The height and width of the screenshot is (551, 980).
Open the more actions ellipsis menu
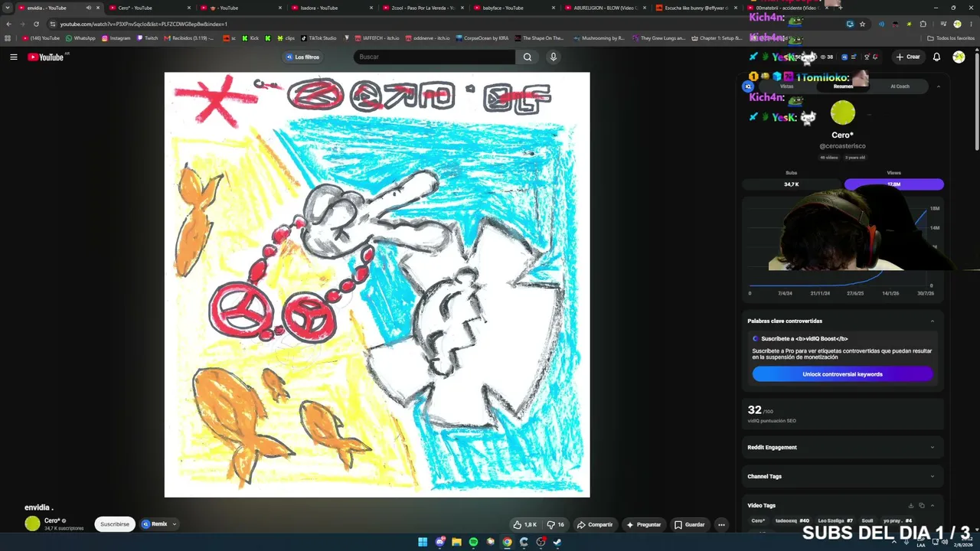click(x=721, y=524)
